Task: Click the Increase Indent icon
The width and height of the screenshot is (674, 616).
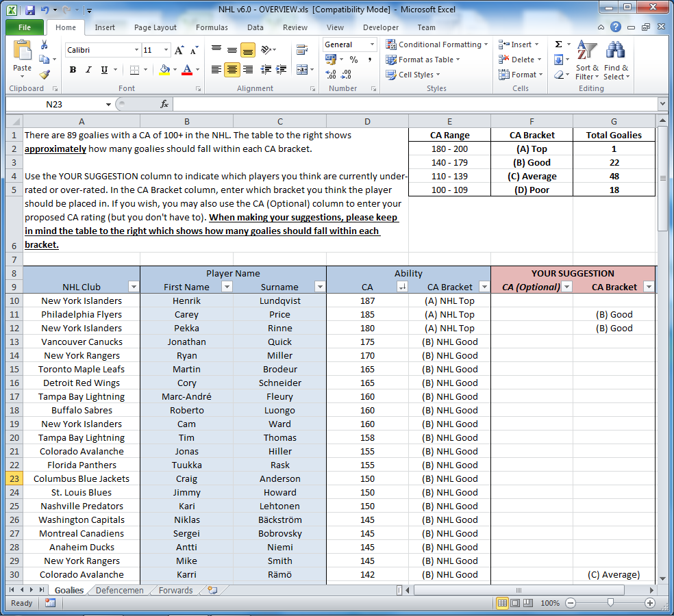Action: pyautogui.click(x=281, y=70)
